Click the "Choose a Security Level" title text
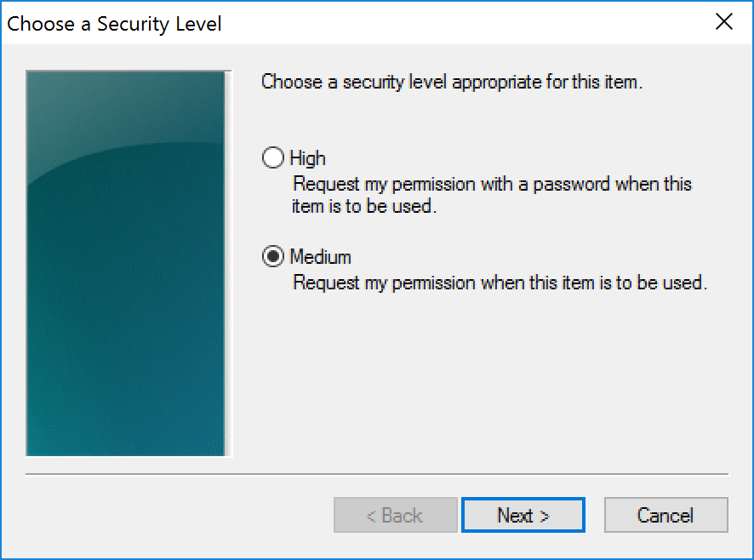Image resolution: width=754 pixels, height=560 pixels. 114,24
